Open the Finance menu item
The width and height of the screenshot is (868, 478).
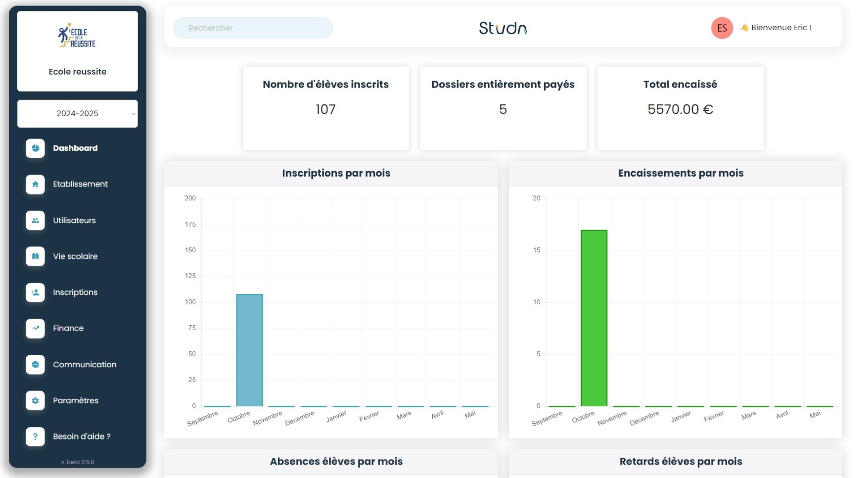point(68,328)
